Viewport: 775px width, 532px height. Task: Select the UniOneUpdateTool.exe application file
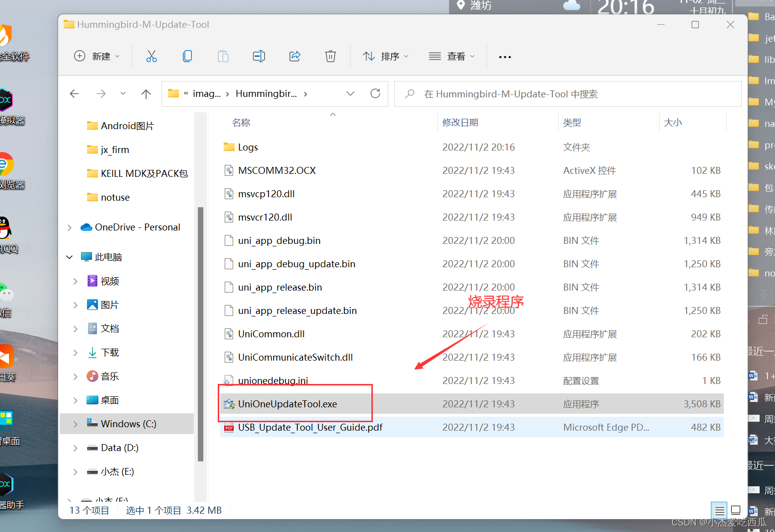point(472,404)
